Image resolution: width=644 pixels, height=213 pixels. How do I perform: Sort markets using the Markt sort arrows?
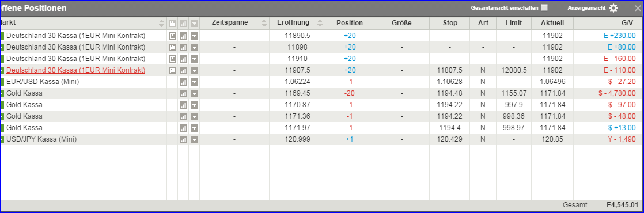[161, 24]
